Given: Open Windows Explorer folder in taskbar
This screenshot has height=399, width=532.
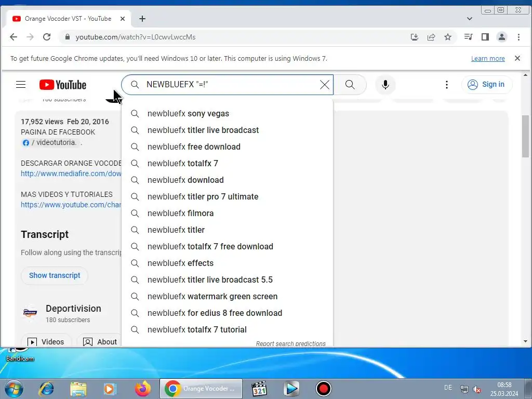Looking at the screenshot, I should [x=78, y=389].
